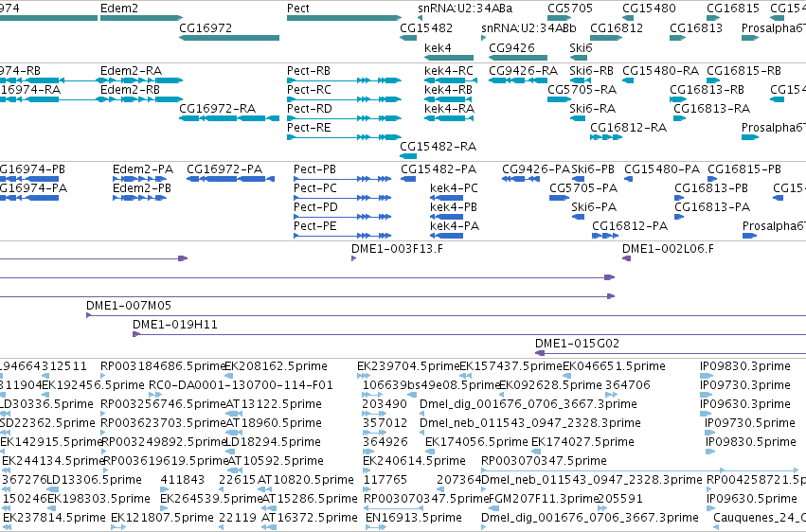This screenshot has height=532, width=806.
Task: Select DME1-007M05 clone line
Action: pos(446,315)
